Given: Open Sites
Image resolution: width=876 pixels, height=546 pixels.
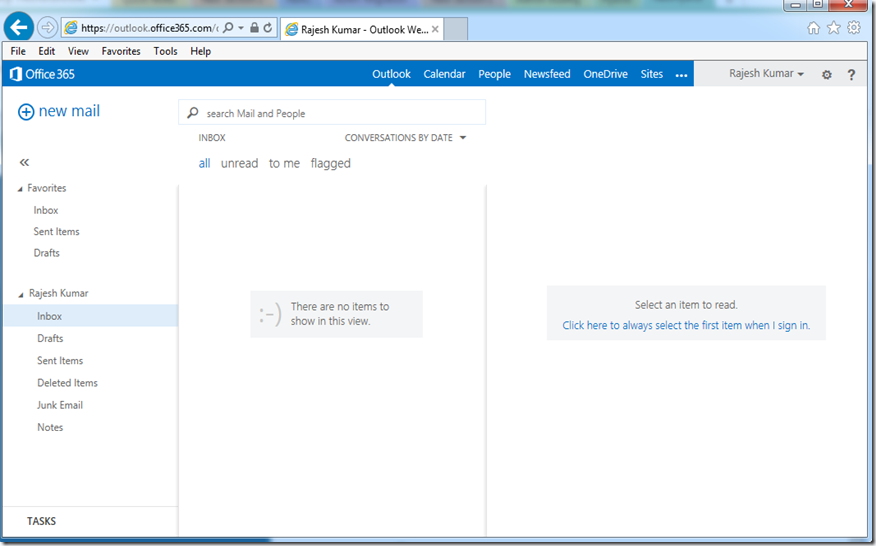Looking at the screenshot, I should point(651,74).
